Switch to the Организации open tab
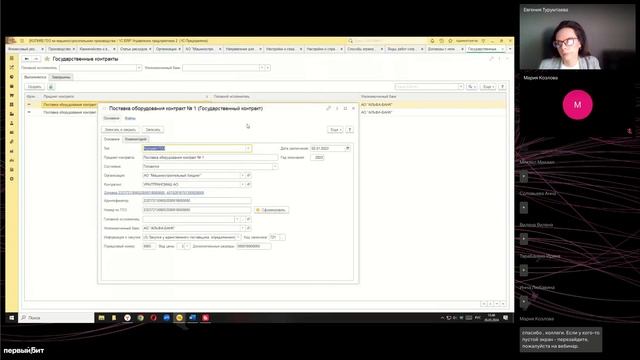Image resolution: width=640 pixels, height=360 pixels. point(166,49)
